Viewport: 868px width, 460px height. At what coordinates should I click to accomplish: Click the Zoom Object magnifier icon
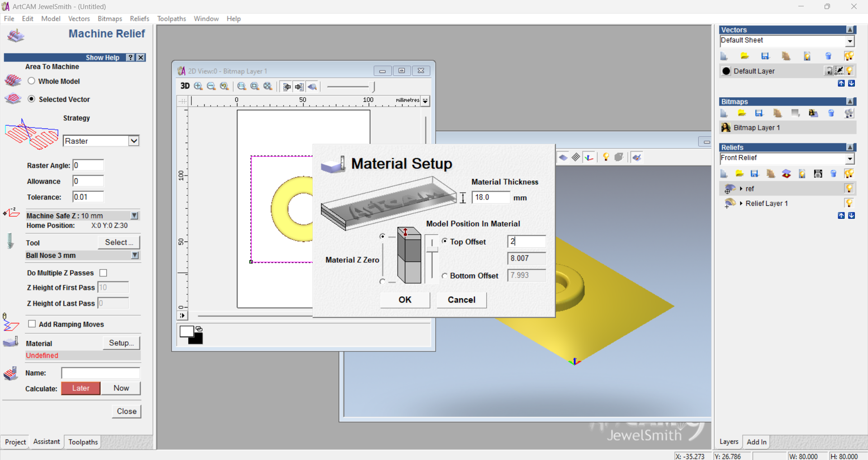pyautogui.click(x=255, y=86)
